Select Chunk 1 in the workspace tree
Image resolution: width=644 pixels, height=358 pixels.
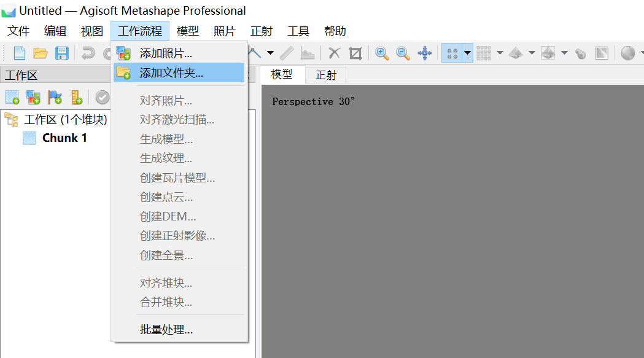64,138
